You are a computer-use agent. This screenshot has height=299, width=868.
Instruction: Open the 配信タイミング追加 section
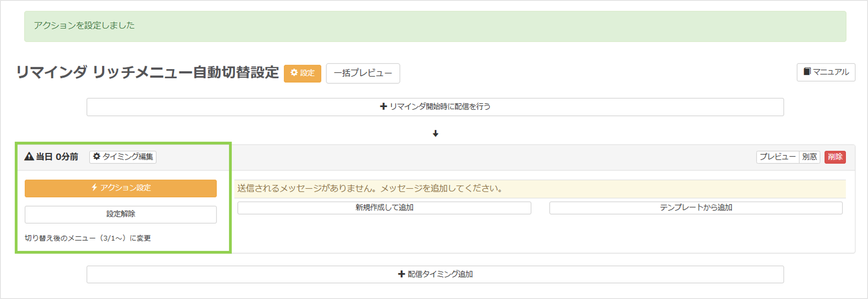[435, 274]
